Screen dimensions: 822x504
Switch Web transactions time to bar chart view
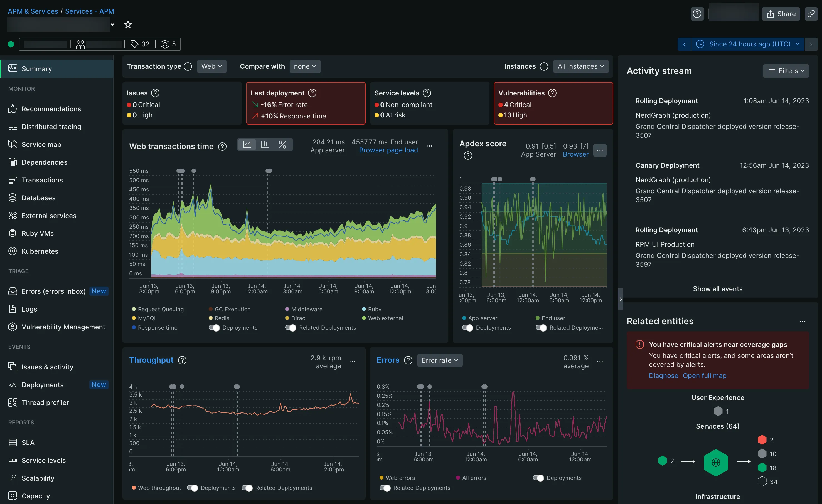(265, 144)
